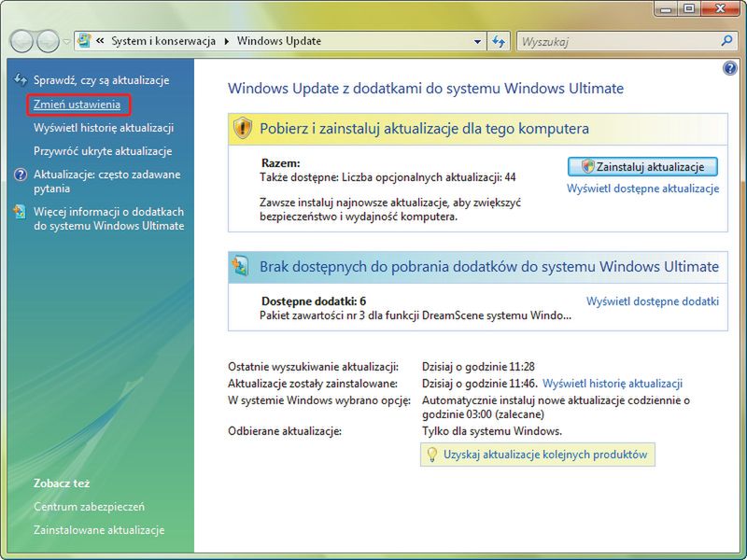Click Zainstaluj aktualizacje button
Screen dimensions: 747x560
642,167
